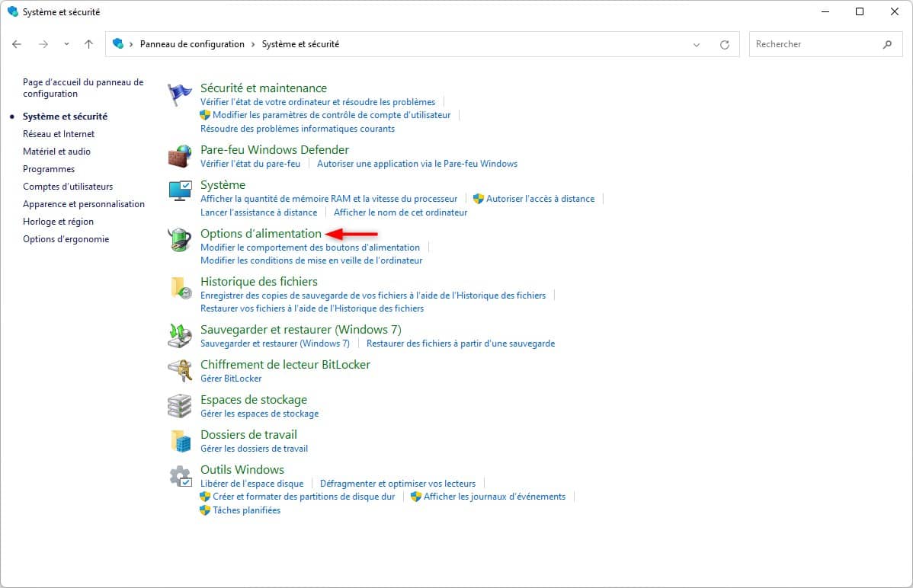This screenshot has width=913, height=588.
Task: Maximize the Système et sécurité window
Action: (860, 11)
